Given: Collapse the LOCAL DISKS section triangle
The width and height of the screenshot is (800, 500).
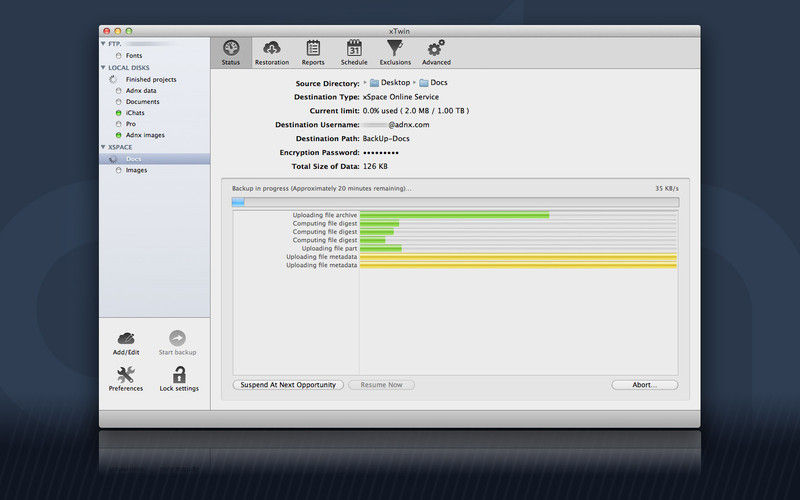Looking at the screenshot, I should 103,67.
